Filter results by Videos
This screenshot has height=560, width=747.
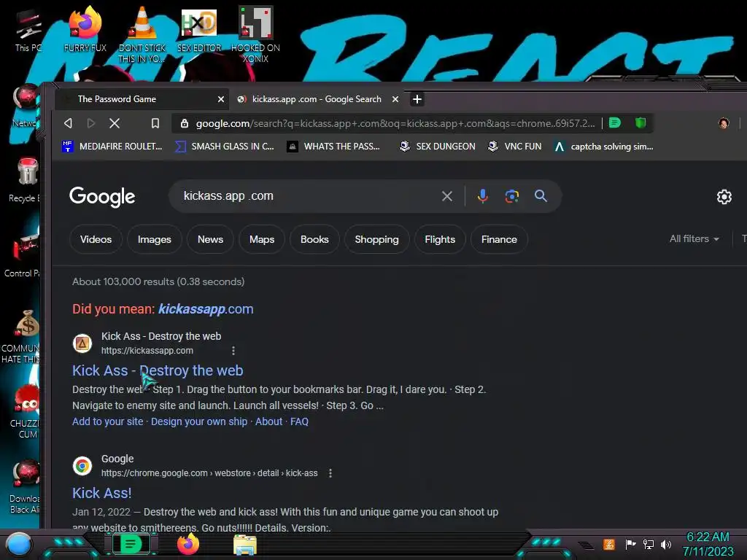tap(96, 239)
